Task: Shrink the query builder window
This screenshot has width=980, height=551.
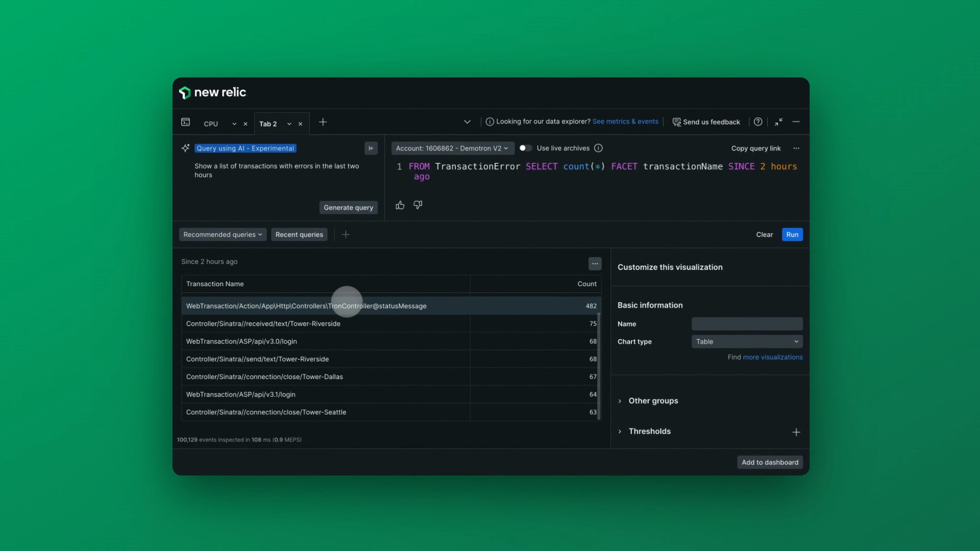Action: (778, 122)
